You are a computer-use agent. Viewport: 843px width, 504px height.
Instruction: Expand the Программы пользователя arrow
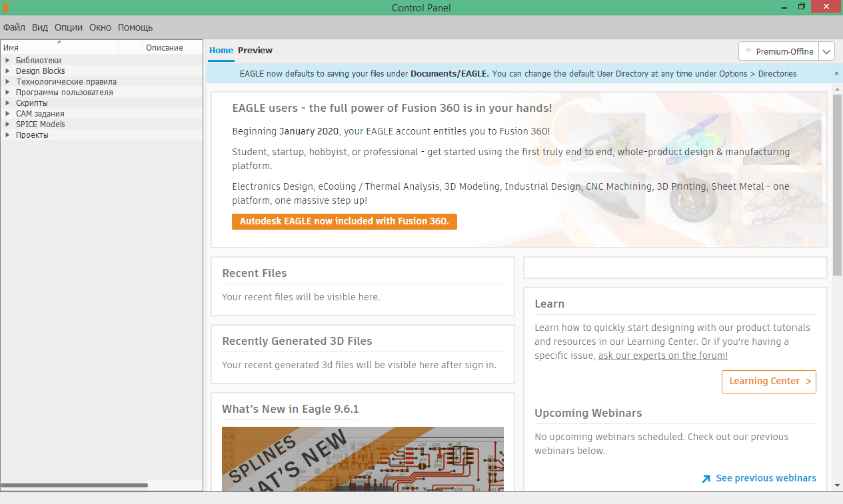coord(7,93)
